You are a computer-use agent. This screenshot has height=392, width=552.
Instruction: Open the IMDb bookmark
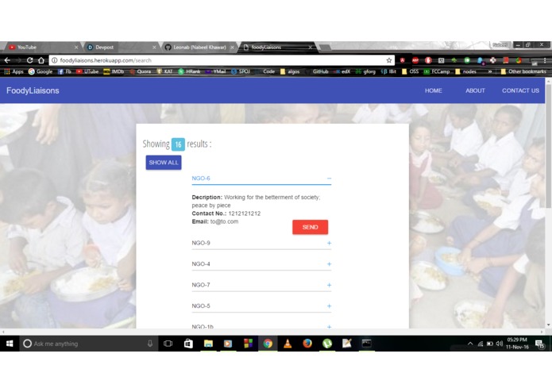pyautogui.click(x=114, y=71)
